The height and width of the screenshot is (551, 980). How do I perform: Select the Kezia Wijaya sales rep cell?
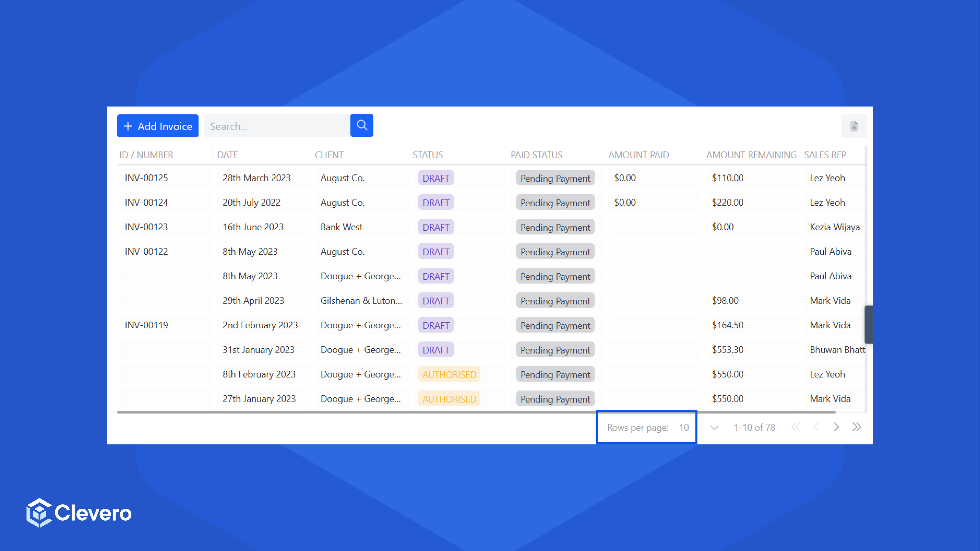point(834,227)
